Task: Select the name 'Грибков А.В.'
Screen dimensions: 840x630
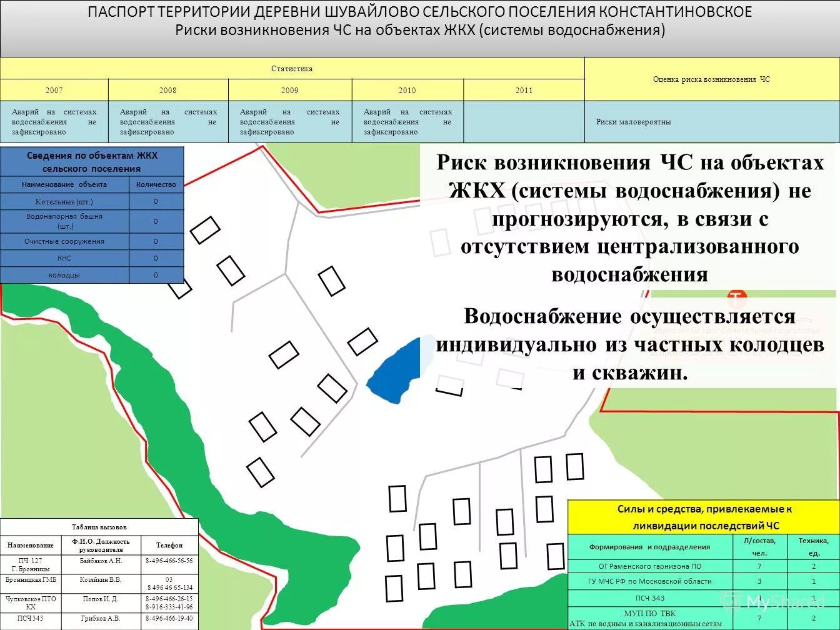Action: [x=101, y=618]
